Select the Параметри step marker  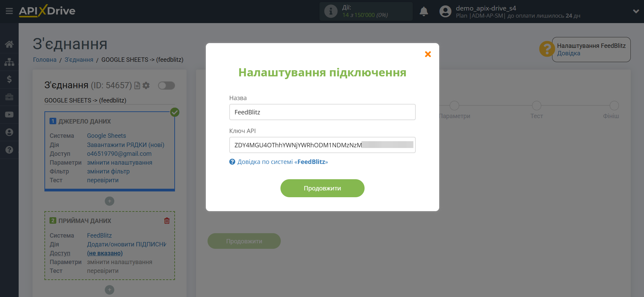(454, 106)
